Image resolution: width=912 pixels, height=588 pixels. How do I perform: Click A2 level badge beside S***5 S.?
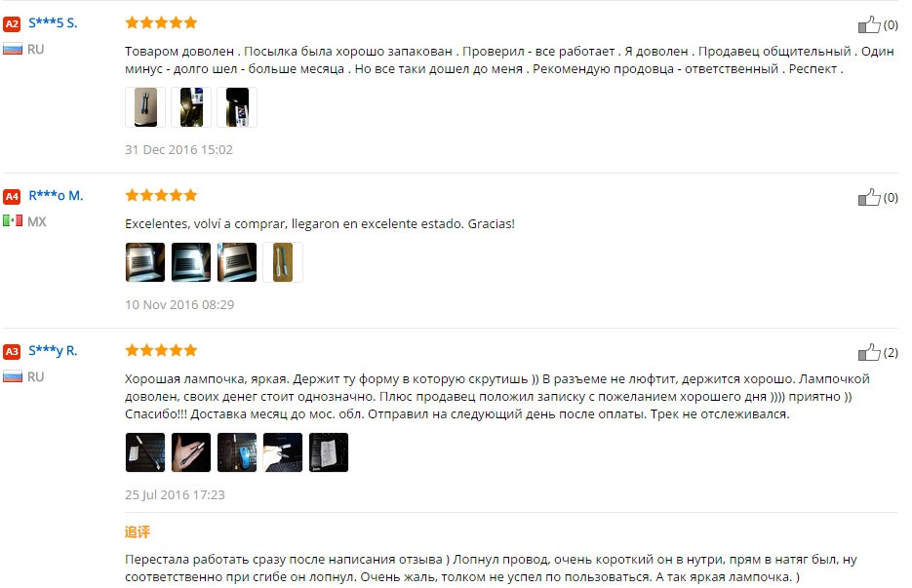tap(12, 23)
